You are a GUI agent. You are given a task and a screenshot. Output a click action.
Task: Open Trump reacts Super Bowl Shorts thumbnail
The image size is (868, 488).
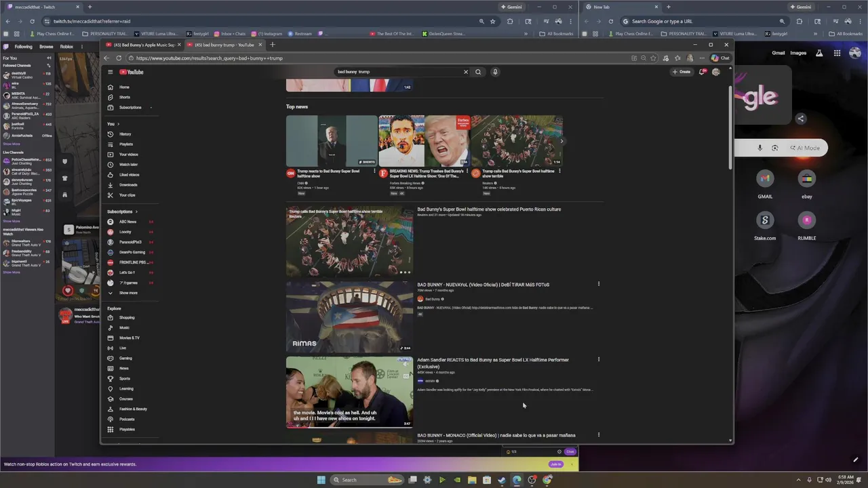coord(332,140)
